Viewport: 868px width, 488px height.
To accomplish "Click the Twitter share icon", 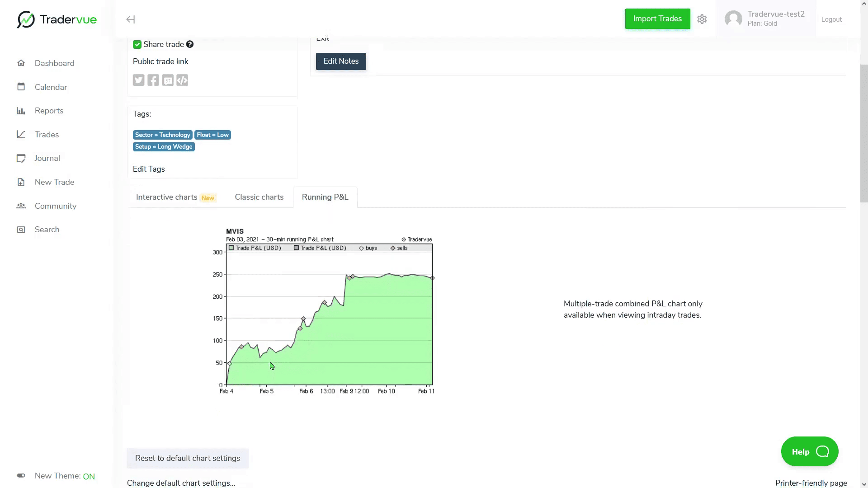I will (x=138, y=80).
